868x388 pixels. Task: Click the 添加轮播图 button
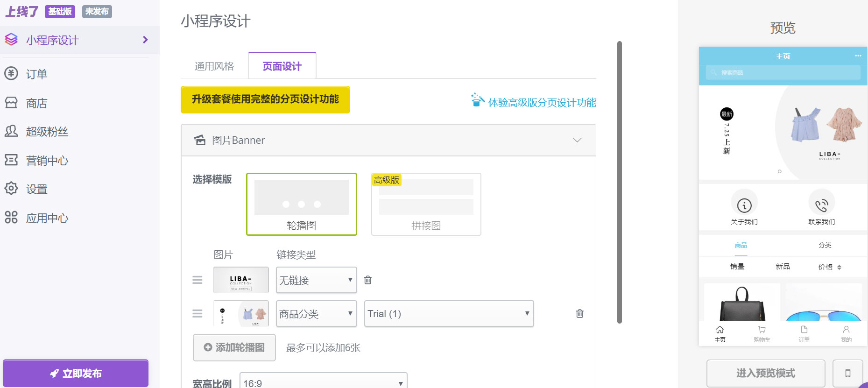(234, 348)
